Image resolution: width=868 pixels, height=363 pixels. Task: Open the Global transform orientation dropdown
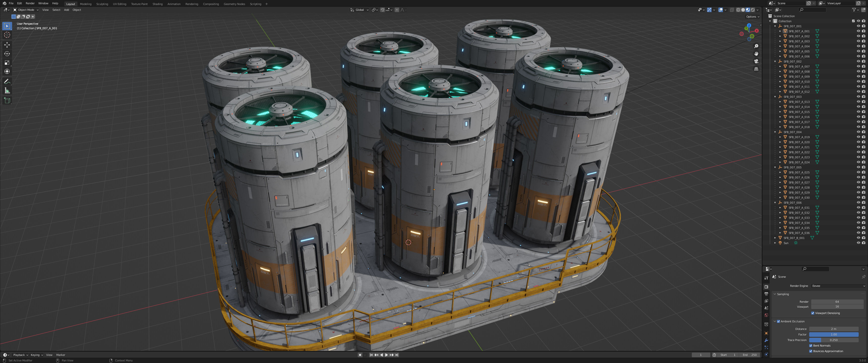360,10
